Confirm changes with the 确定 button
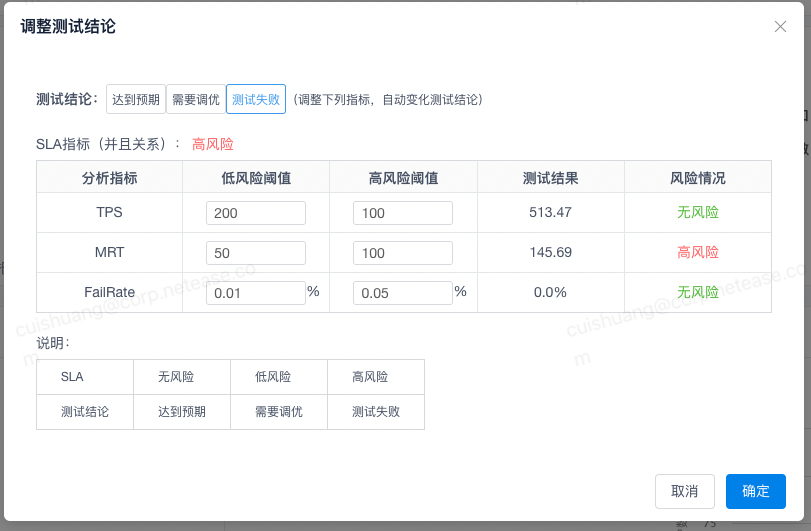Image resolution: width=811 pixels, height=531 pixels. (x=755, y=491)
